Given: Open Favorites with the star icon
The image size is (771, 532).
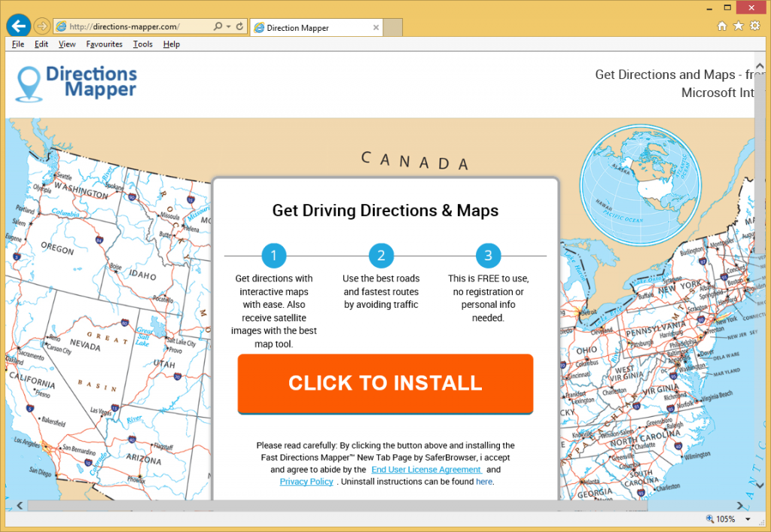Looking at the screenshot, I should click(x=738, y=26).
